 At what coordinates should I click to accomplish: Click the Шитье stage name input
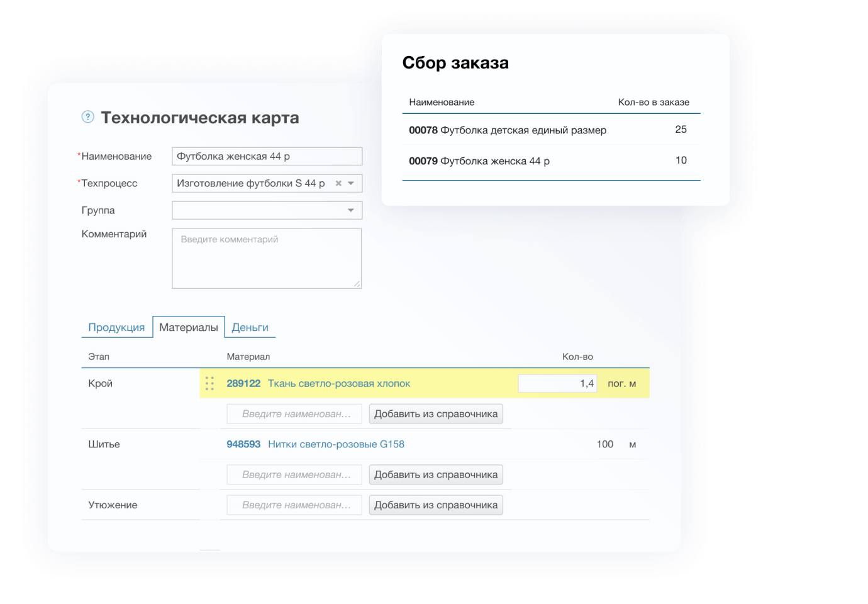coord(294,474)
